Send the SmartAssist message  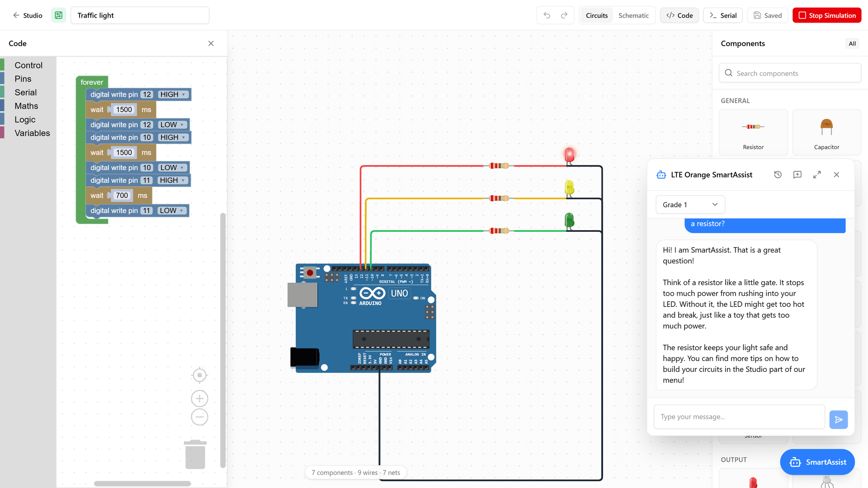tap(839, 420)
